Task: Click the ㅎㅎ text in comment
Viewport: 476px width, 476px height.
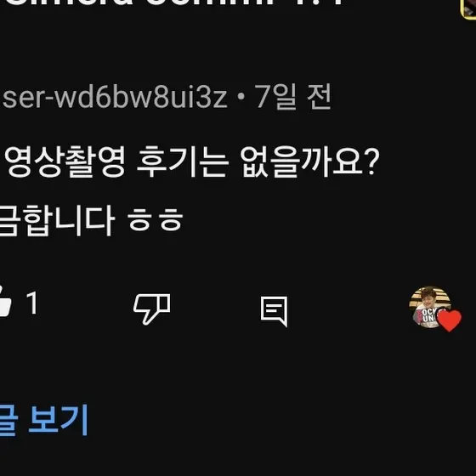Action: 155,220
